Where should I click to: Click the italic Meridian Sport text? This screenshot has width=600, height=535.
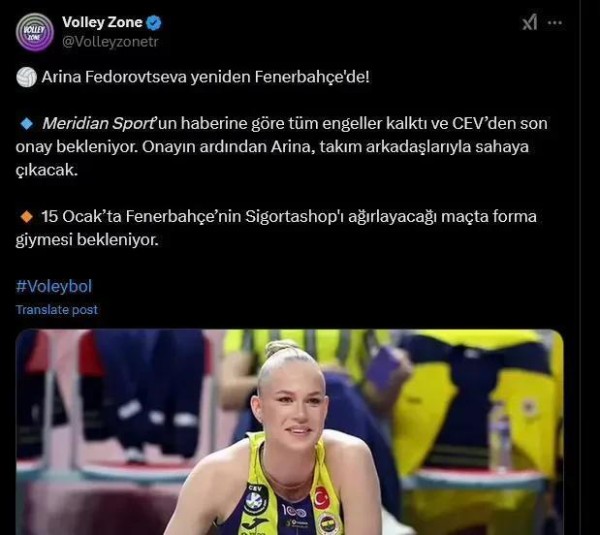(98, 124)
